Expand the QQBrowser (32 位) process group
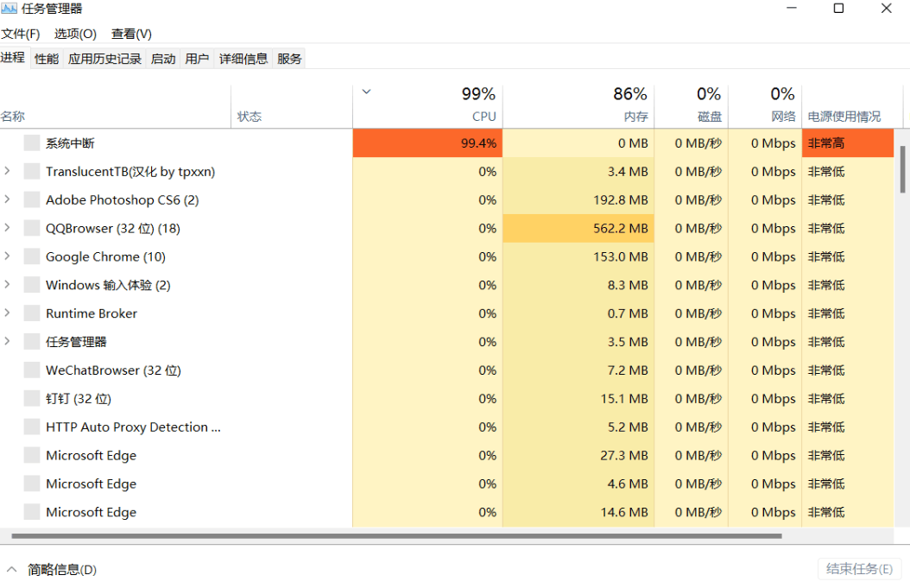Image resolution: width=910 pixels, height=588 pixels. pos(7,228)
